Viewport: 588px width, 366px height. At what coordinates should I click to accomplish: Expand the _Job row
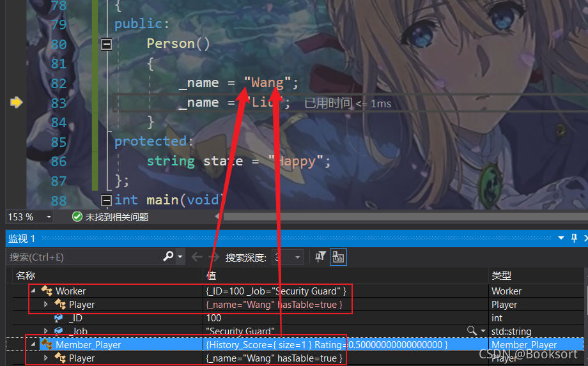(46, 331)
